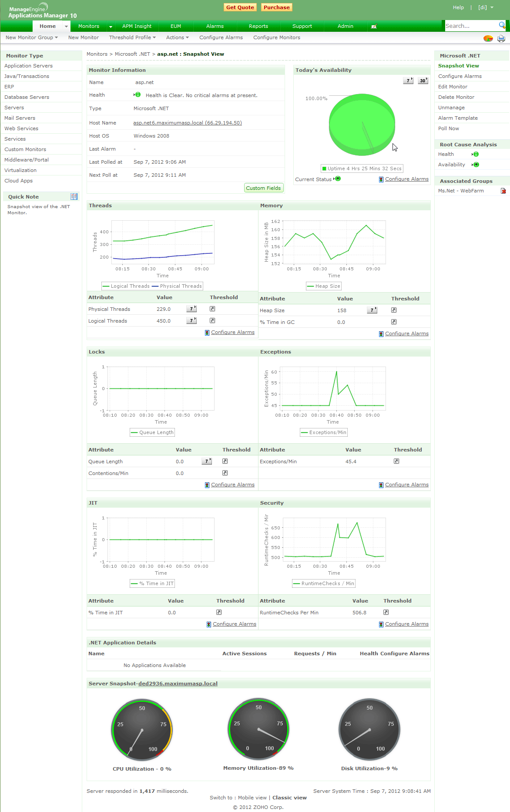Click the whiteboard pencil icon in navbar
Viewport: 510px width, 812px height.
(x=374, y=27)
